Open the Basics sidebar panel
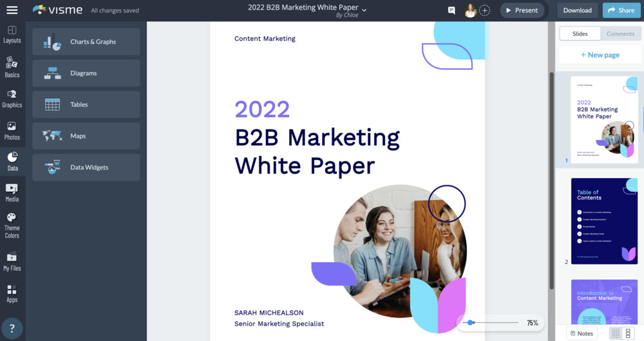Screen dimensions: 644x341 [x=12, y=67]
